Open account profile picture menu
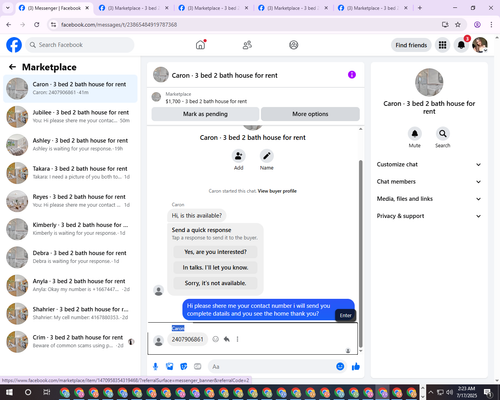Screen dimensions: 500x400 click(x=480, y=45)
